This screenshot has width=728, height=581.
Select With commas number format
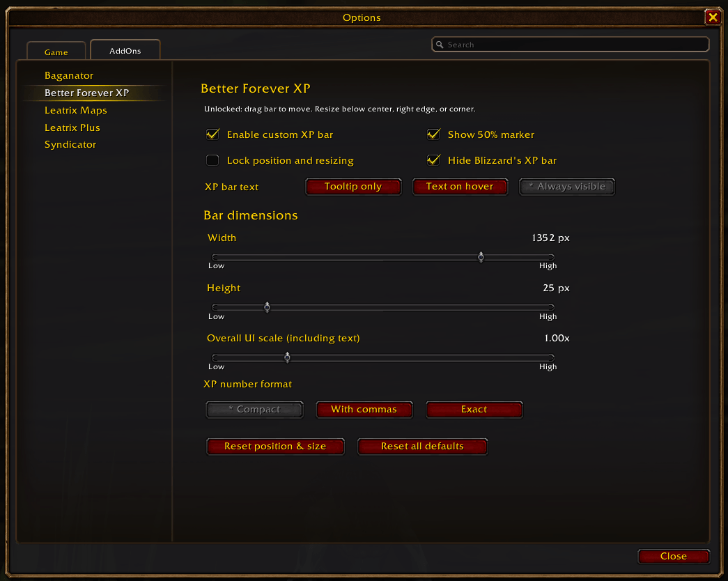pos(364,410)
